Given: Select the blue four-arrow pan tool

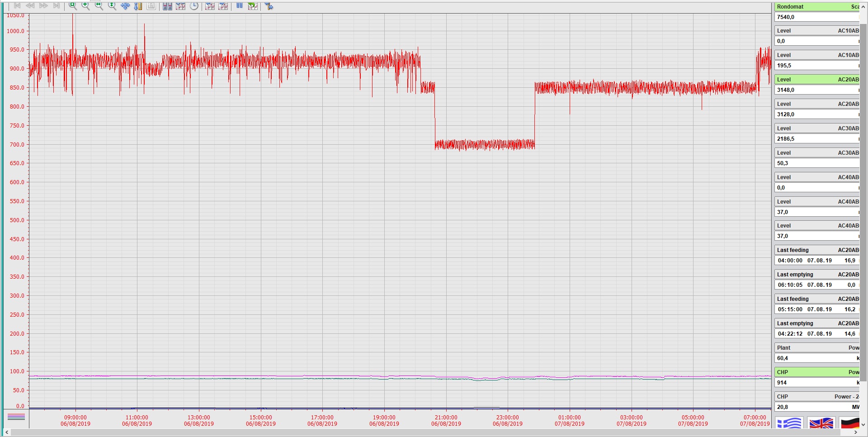Looking at the screenshot, I should click(125, 6).
